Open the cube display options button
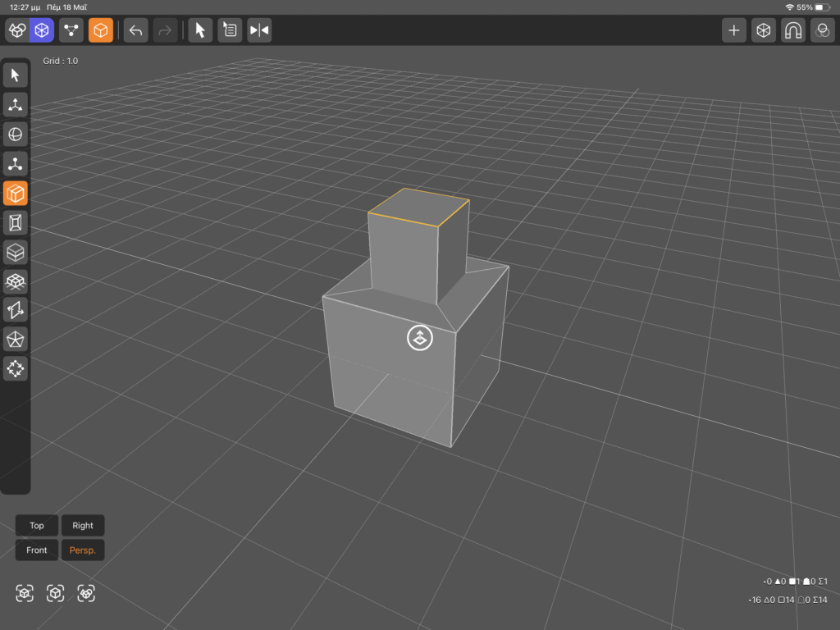This screenshot has width=840, height=630. (x=764, y=30)
